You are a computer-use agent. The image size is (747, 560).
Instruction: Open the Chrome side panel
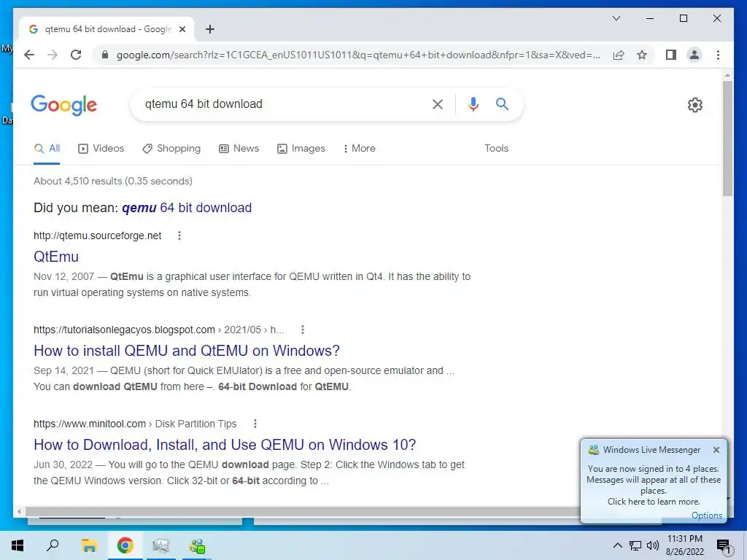click(671, 55)
